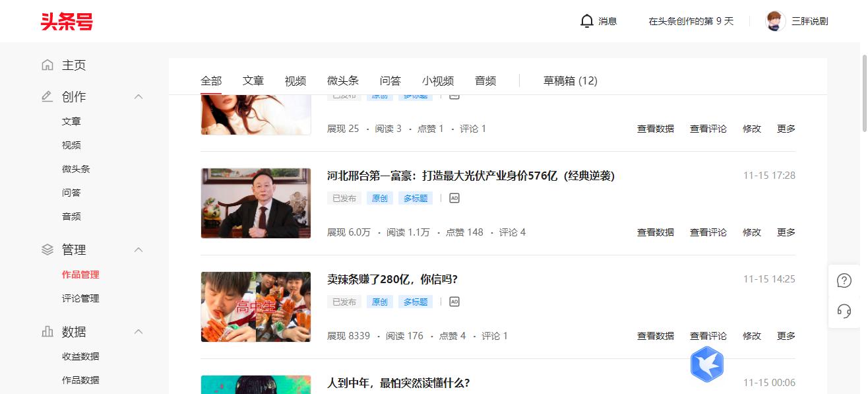Select the 创作 pencil icon in the sidebar
This screenshot has width=868, height=394.
[x=46, y=96]
